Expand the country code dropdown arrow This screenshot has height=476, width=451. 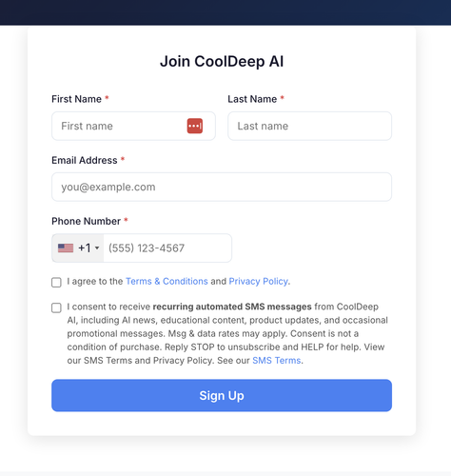[x=97, y=248]
